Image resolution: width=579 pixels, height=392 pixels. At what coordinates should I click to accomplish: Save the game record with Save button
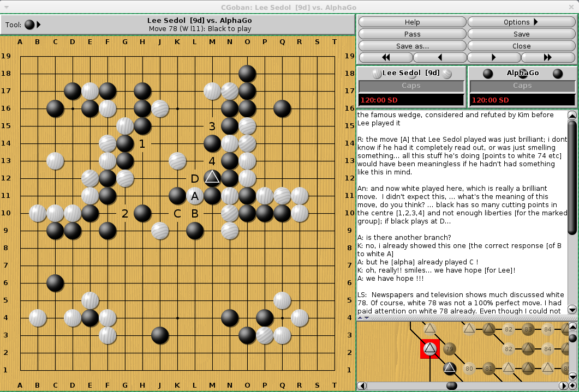[522, 33]
